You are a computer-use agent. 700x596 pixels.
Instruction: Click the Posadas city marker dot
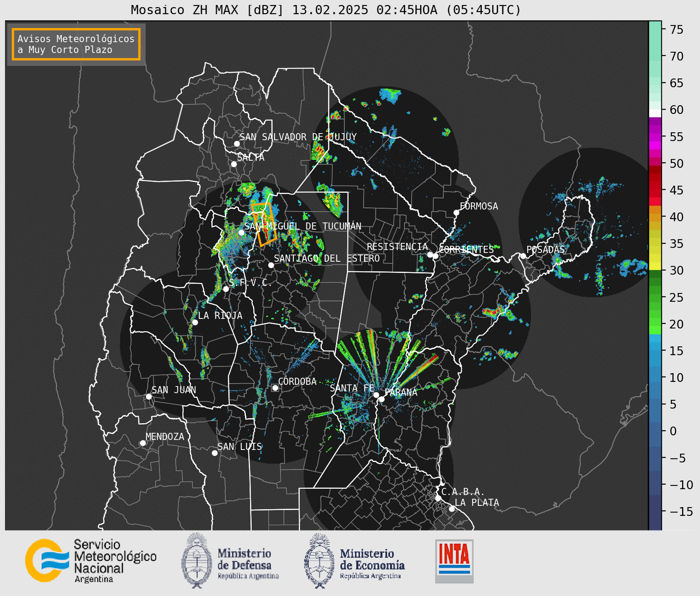click(x=523, y=256)
